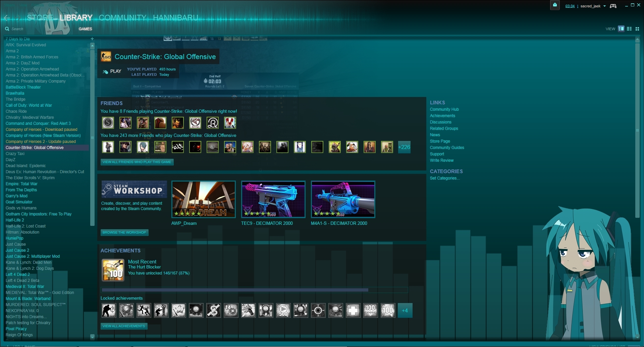Image resolution: width=644 pixels, height=347 pixels.
Task: Click View All Friends Who Play This Game
Action: [x=137, y=162]
